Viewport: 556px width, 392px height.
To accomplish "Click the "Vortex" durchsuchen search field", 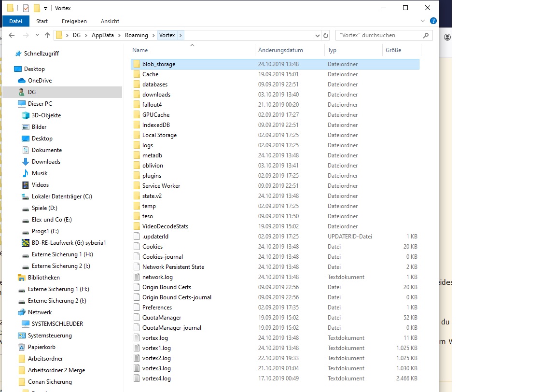I will click(x=379, y=35).
